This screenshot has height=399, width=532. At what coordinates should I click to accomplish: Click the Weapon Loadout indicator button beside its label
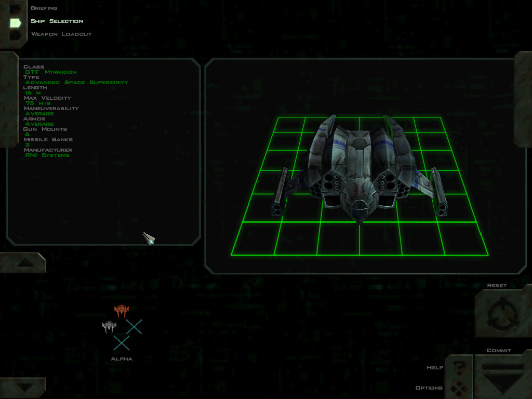point(16,36)
